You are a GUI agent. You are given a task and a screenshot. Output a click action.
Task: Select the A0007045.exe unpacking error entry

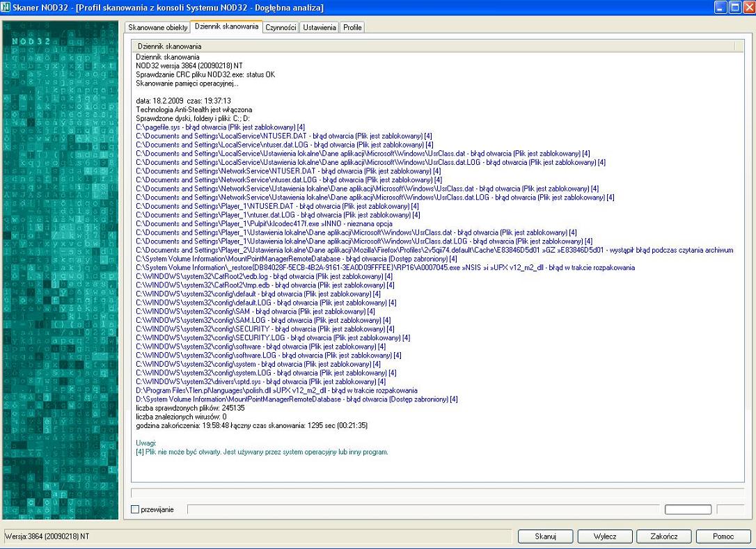coord(385,267)
